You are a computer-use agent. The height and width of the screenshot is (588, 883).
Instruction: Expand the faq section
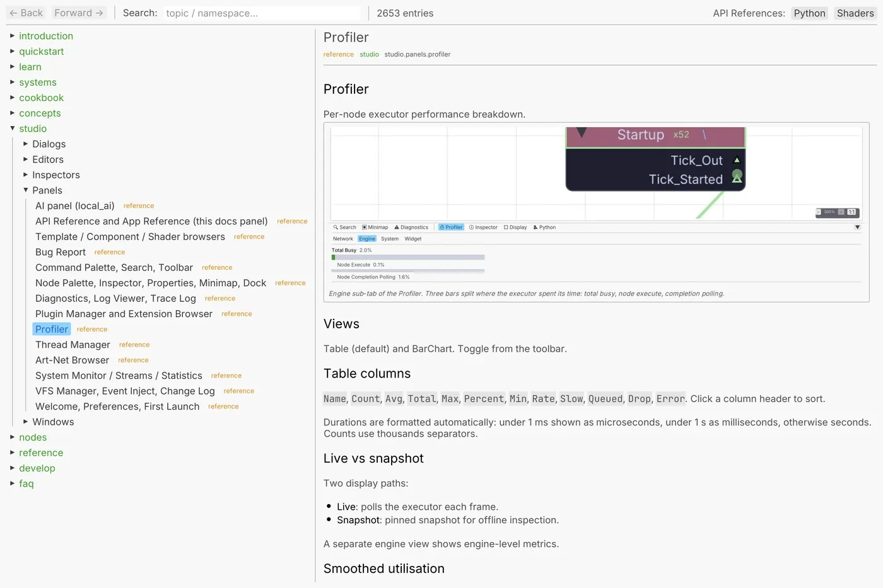pos(12,484)
